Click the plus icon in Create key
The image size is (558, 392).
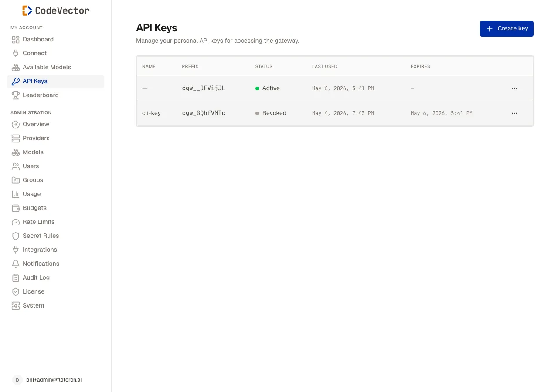click(x=490, y=29)
